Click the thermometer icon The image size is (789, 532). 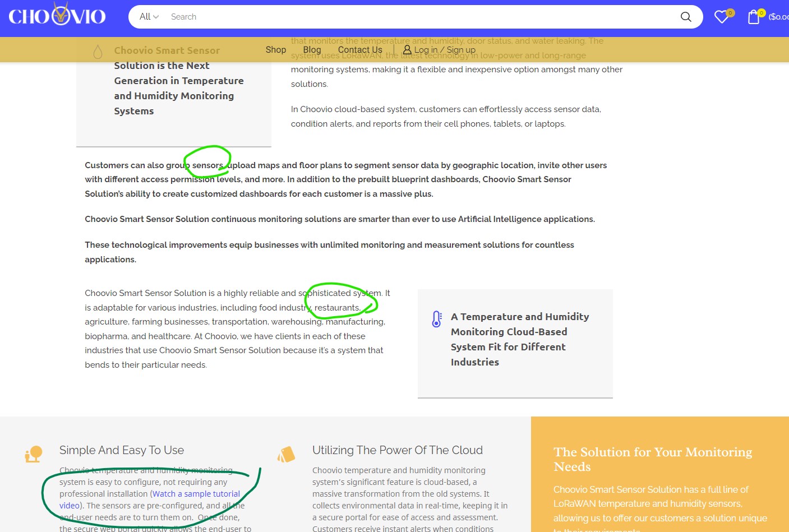pos(437,319)
